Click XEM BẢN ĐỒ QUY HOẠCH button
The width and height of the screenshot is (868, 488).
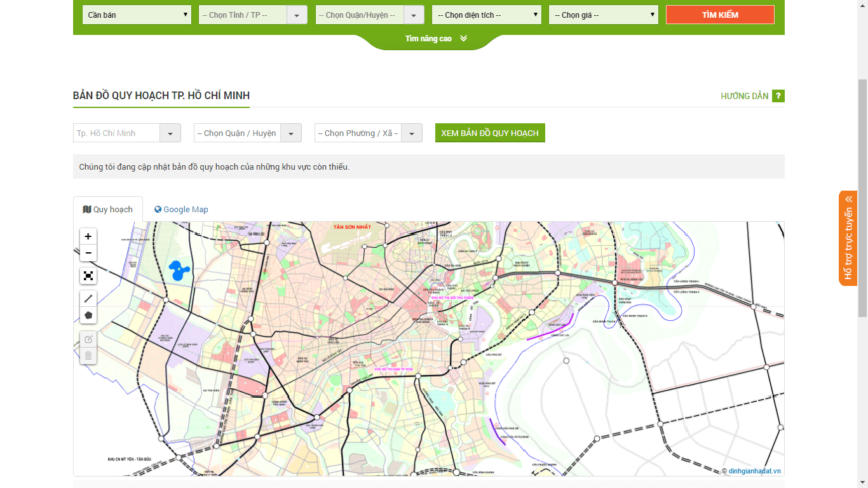coord(490,133)
